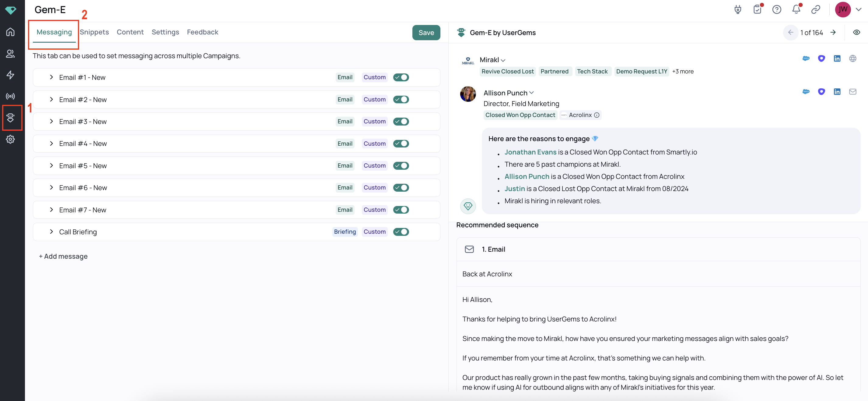The width and height of the screenshot is (868, 401).
Task: Switch to the Settings tab
Action: point(165,32)
